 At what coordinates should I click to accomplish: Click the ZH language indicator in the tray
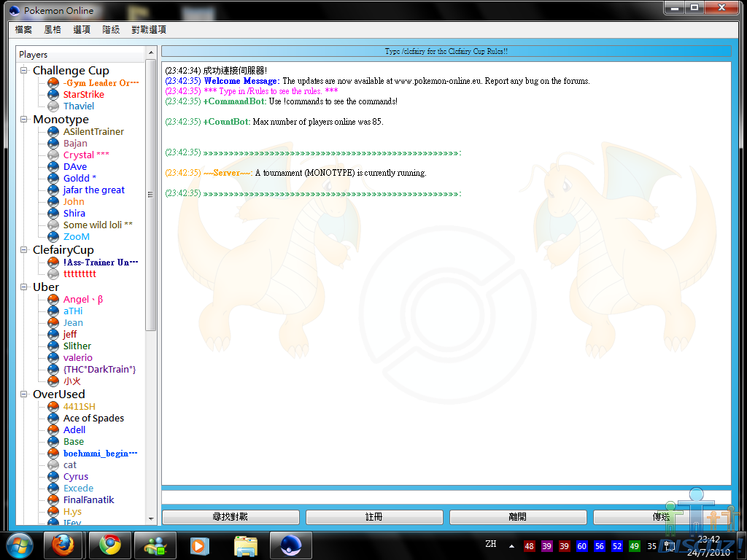[491, 544]
